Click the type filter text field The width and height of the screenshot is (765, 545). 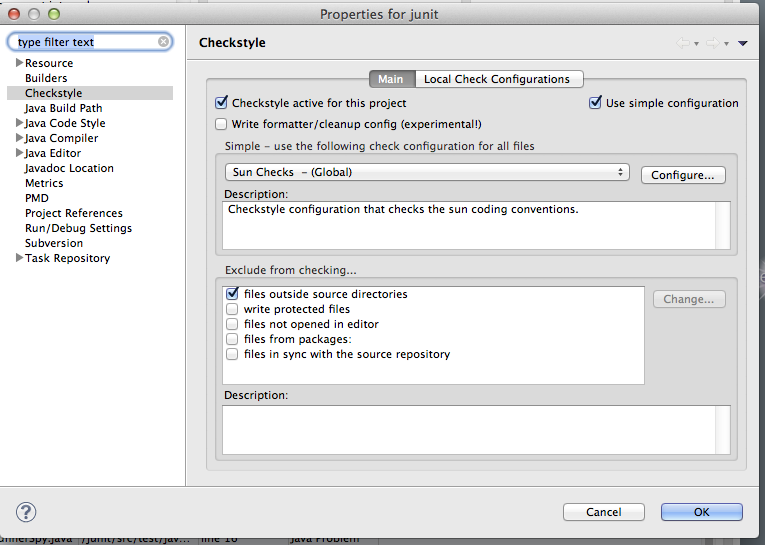click(85, 42)
